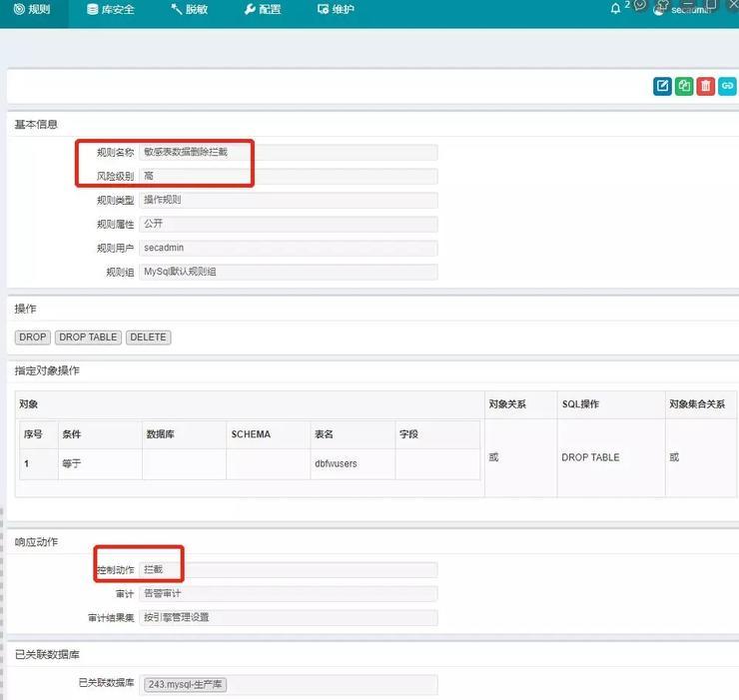This screenshot has width=739, height=700.
Task: Click the red delete trash icon
Action: (705, 86)
